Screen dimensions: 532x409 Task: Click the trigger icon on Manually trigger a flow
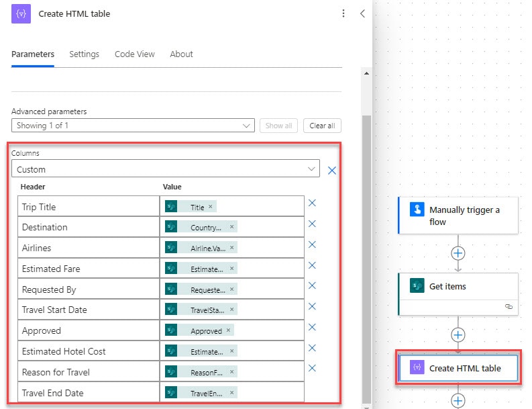coord(417,210)
